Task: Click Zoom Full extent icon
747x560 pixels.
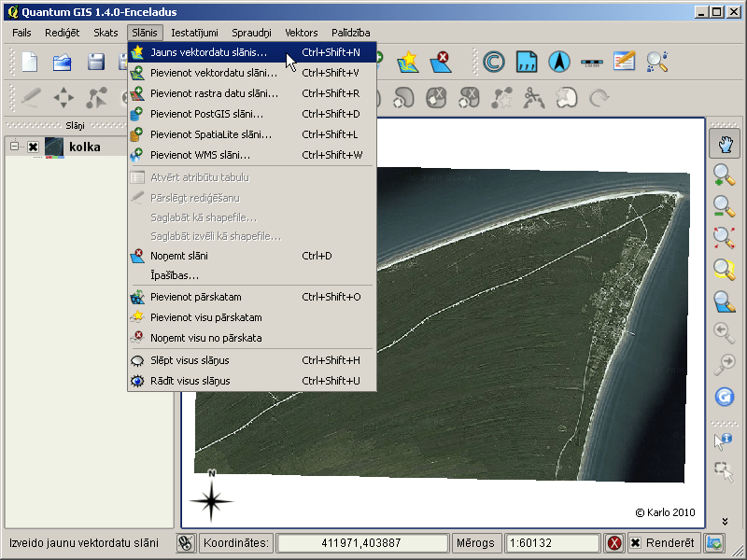Action: [x=725, y=238]
